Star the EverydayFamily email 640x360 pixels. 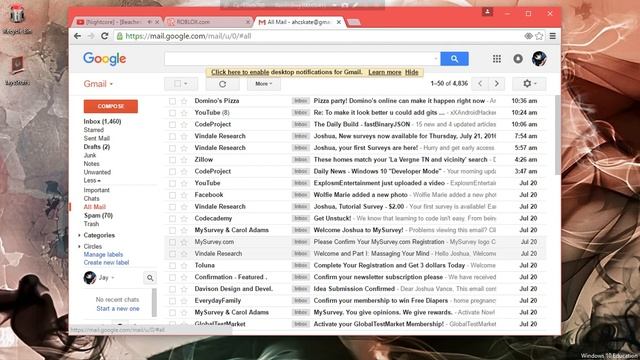click(184, 301)
